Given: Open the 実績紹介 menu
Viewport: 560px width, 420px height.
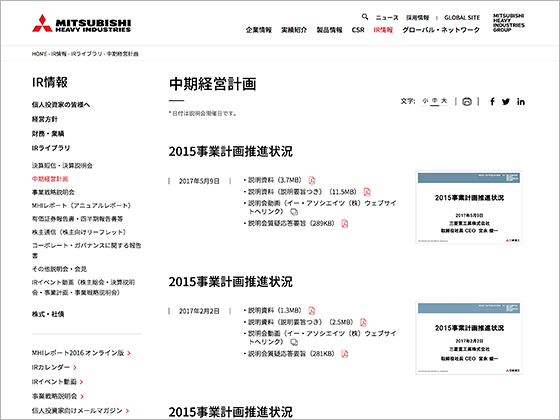Looking at the screenshot, I should 294,30.
